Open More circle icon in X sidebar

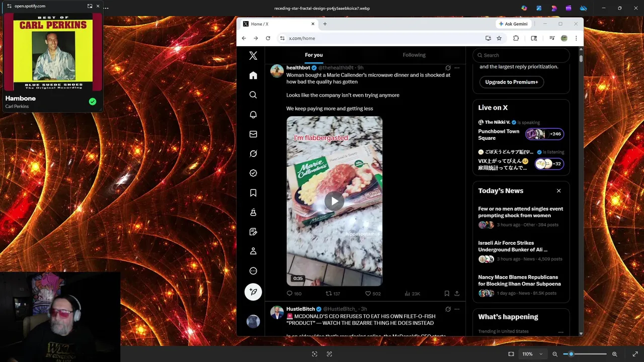tap(253, 270)
